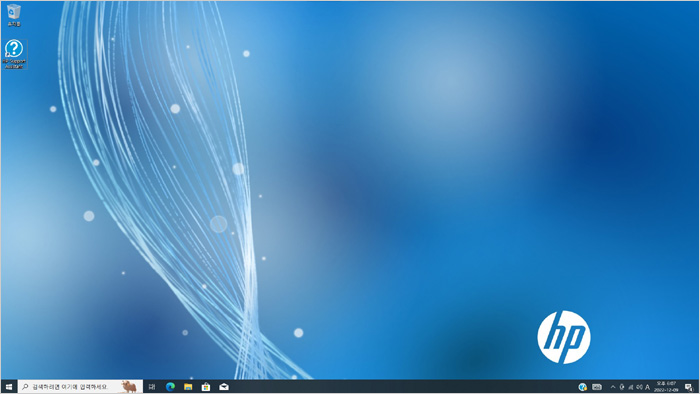Open Task View from the taskbar
700x394 pixels.
[x=152, y=387]
